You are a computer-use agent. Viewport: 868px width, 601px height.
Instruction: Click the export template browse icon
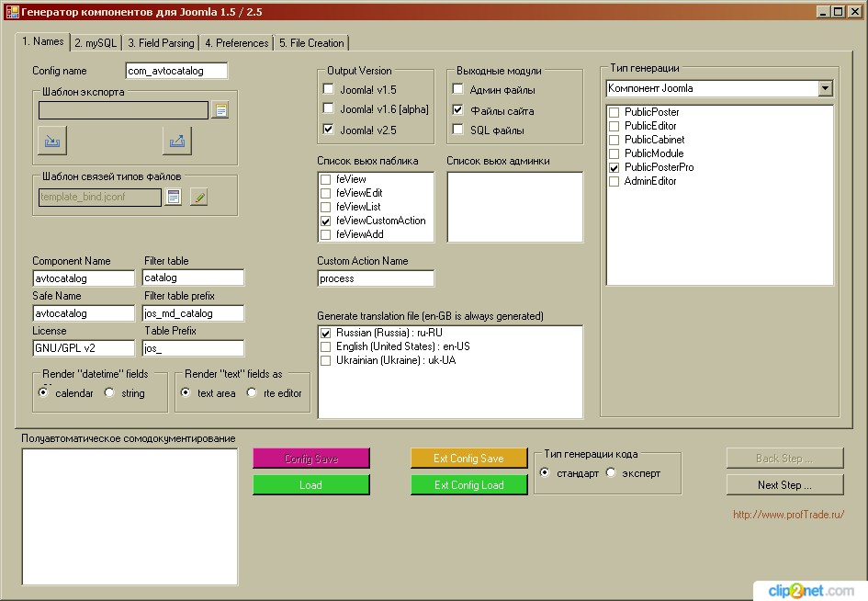point(220,110)
